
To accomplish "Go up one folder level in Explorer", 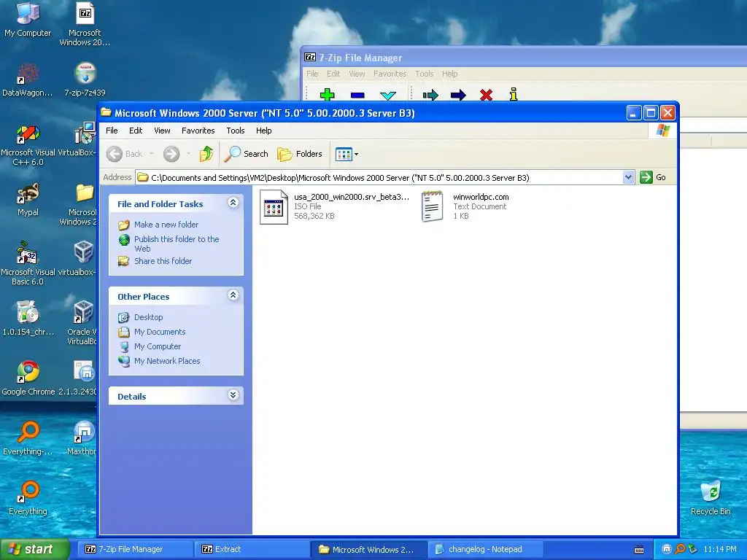I will 206,153.
